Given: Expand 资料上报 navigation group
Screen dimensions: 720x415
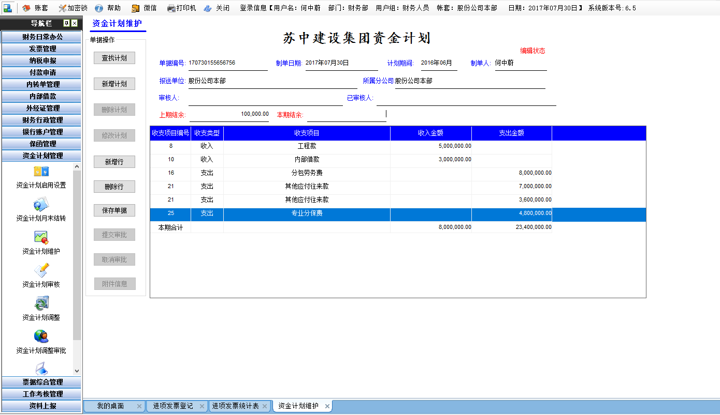Looking at the screenshot, I should 42,406.
